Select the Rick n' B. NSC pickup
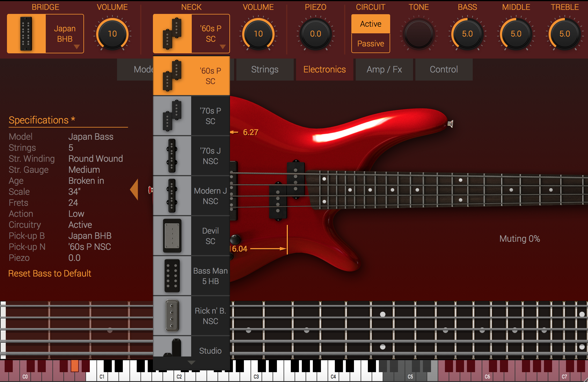588x382 pixels. tap(191, 316)
